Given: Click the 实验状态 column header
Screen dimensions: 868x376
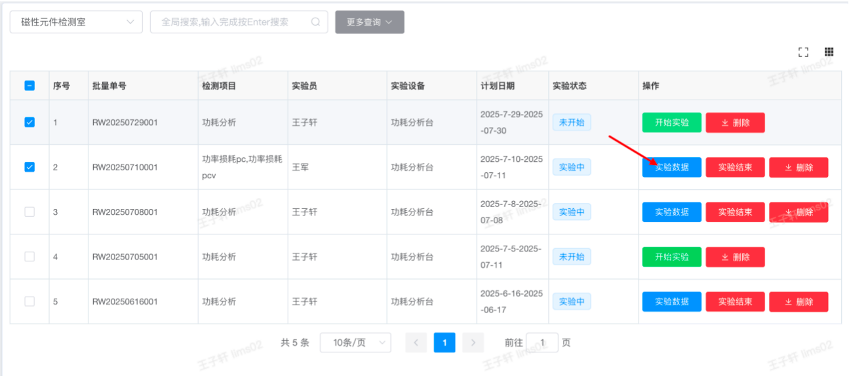Looking at the screenshot, I should [569, 86].
